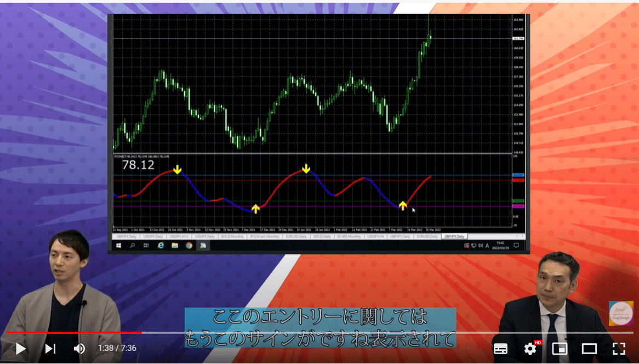Switch to the USDJPY,M15 chart tab
The image size is (639, 364).
coord(179,236)
